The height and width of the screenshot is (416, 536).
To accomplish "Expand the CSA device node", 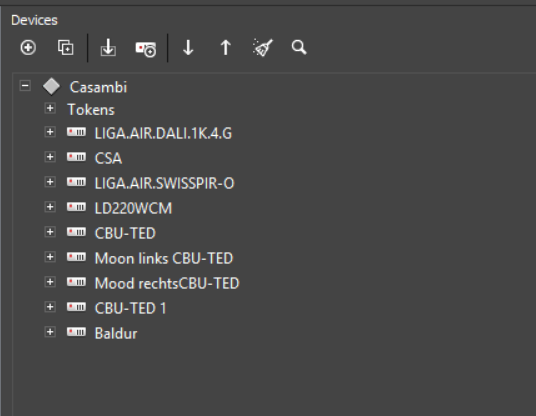I will [50, 157].
